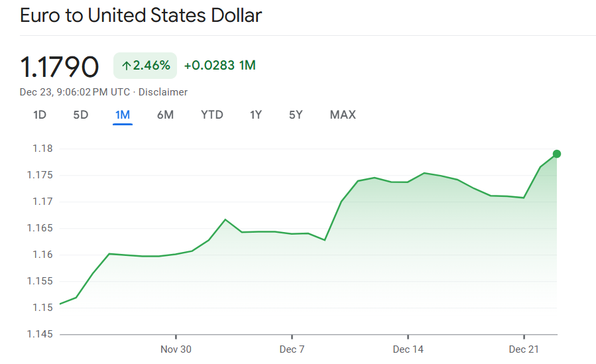Open the Disclaimer link
Screen dimensions: 596x364
coord(163,92)
